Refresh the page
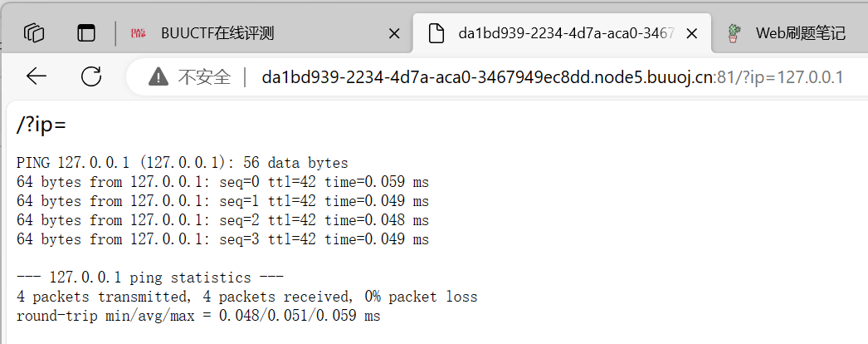868x344 pixels. pos(91,76)
